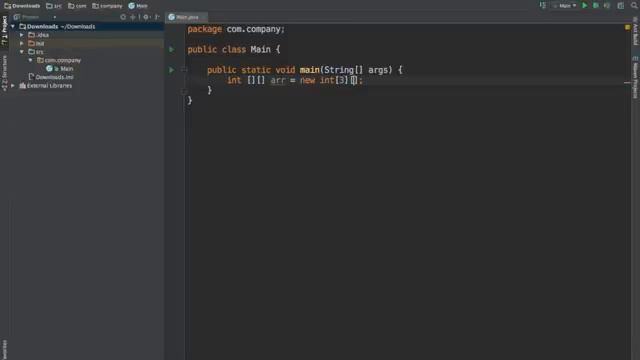The width and height of the screenshot is (640, 360).
Task: Click src breadcrumb in navigation bar
Action: tap(54, 6)
